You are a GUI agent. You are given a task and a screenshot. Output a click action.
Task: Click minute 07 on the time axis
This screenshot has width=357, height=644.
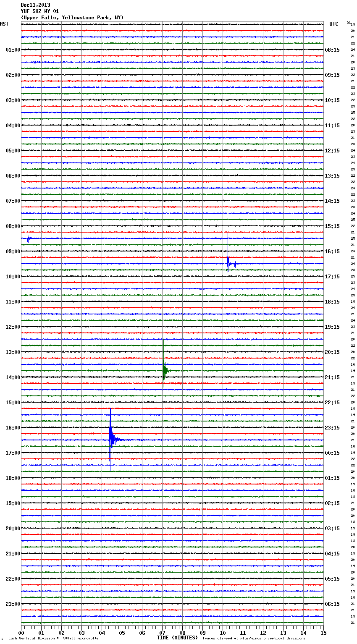coord(162,633)
